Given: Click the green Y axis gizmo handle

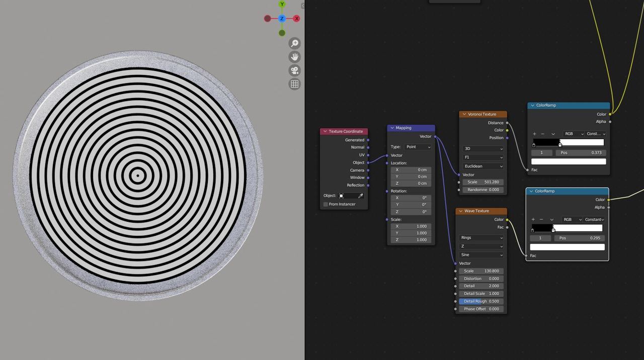Looking at the screenshot, I should (x=282, y=4).
